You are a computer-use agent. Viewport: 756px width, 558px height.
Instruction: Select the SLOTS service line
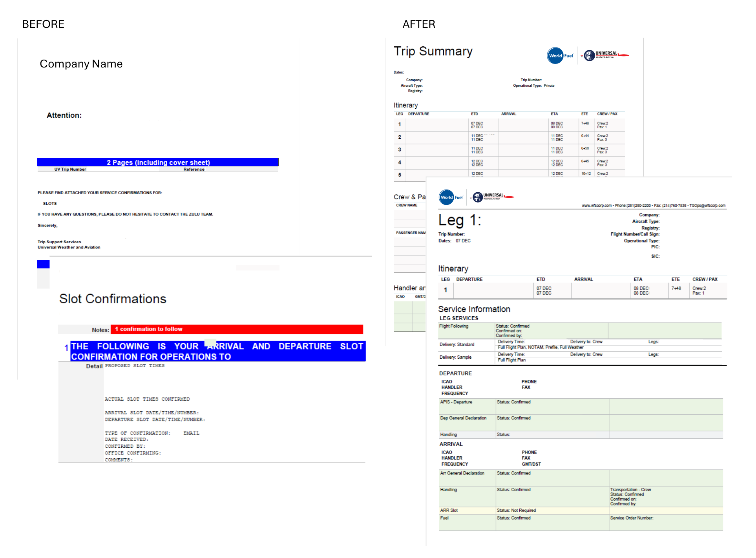coord(50,204)
